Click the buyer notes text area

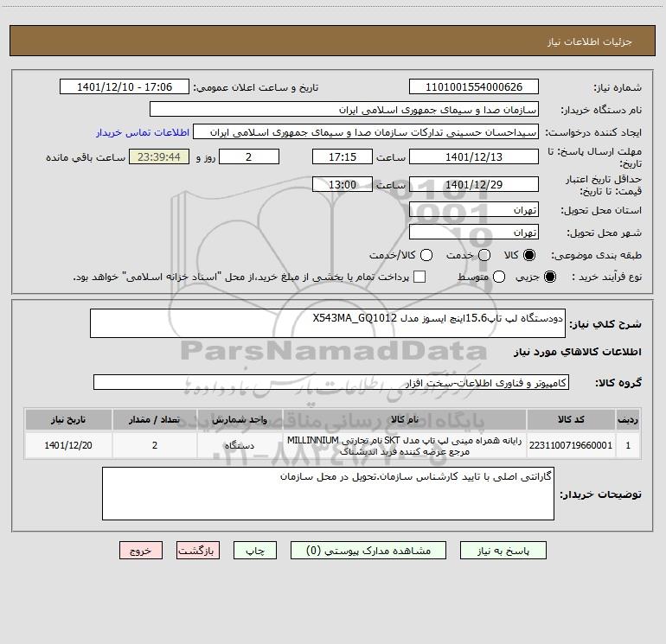[328, 494]
